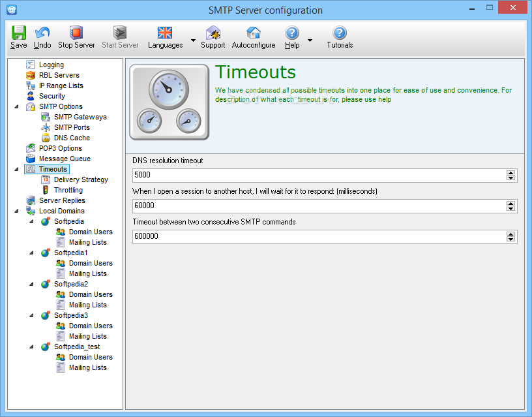This screenshot has height=417, width=532.
Task: Minimize the SMTP Server configuration window
Action: pos(471,8)
